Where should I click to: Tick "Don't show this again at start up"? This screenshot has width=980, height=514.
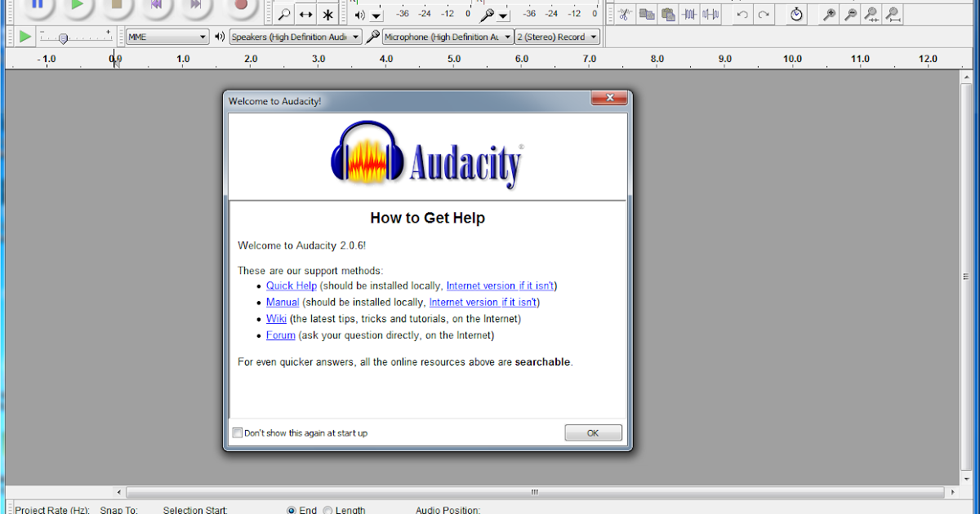pos(238,433)
